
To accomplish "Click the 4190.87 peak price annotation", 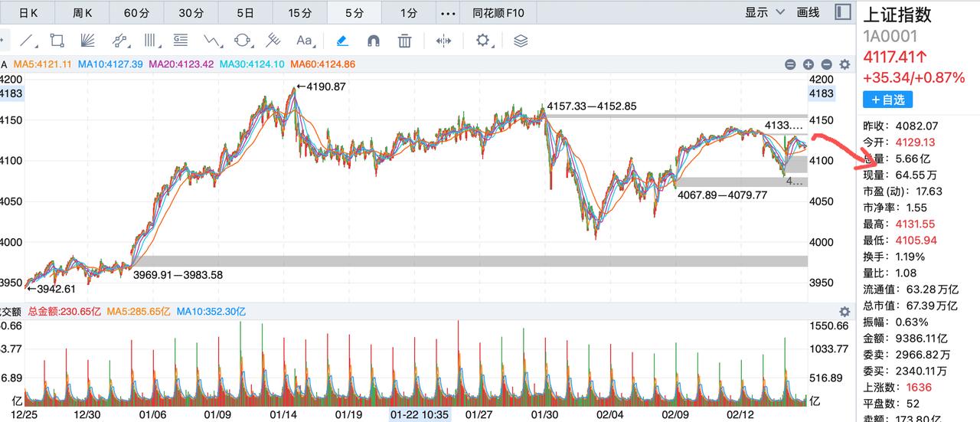I will pyautogui.click(x=322, y=87).
